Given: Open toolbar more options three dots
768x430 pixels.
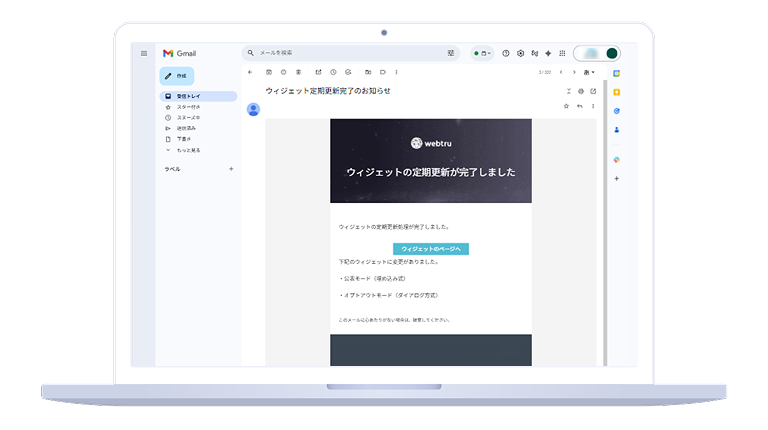Looking at the screenshot, I should click(x=396, y=72).
